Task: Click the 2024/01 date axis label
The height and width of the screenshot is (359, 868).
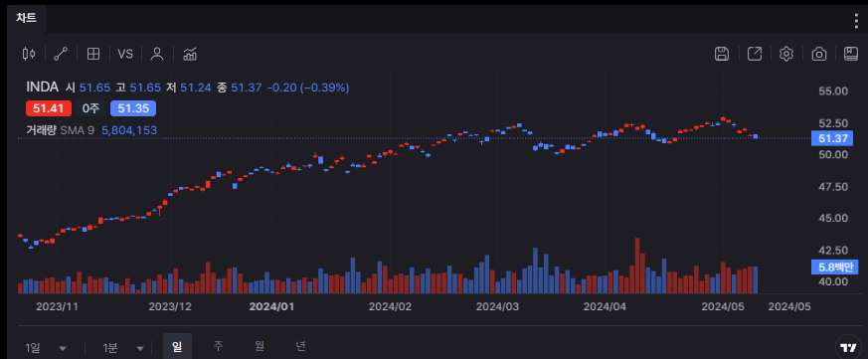Action: (x=271, y=306)
